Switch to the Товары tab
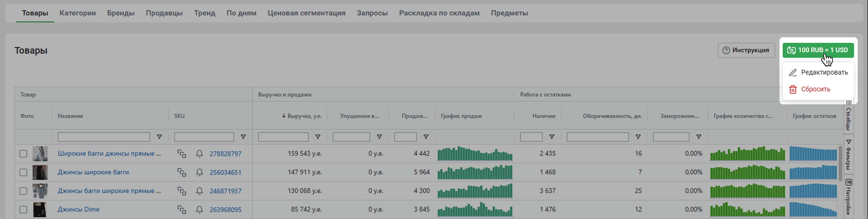The image size is (868, 219). coord(35,13)
